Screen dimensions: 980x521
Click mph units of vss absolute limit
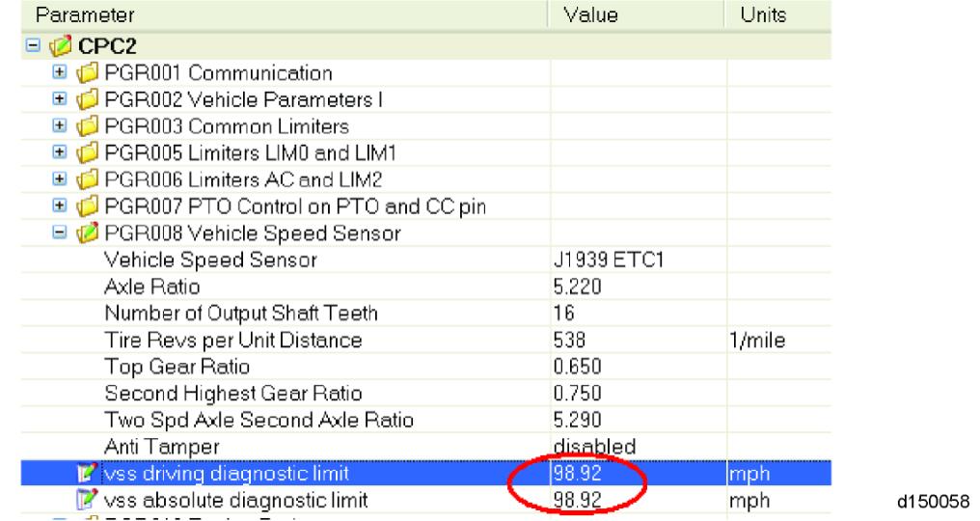coord(749,501)
